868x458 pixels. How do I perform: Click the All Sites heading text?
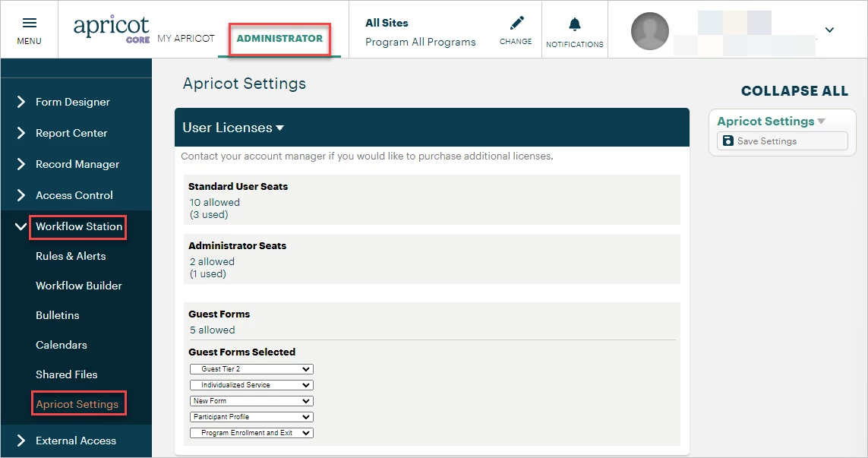coord(387,23)
